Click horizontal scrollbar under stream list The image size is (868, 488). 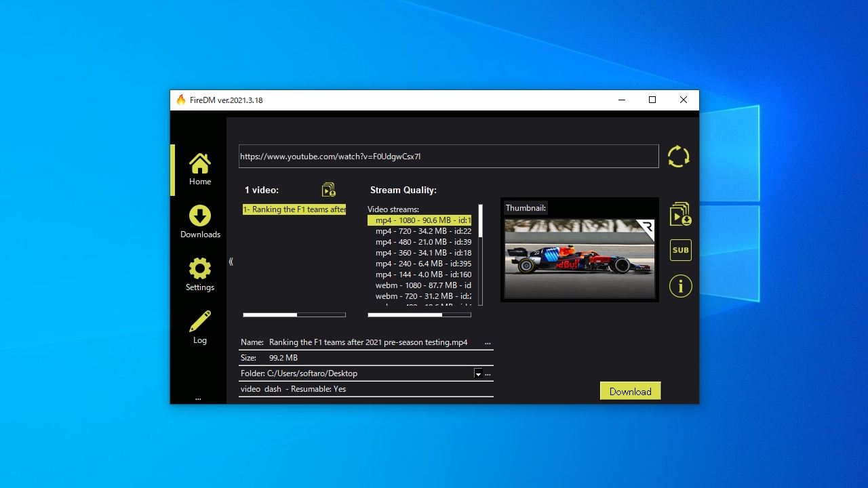tap(419, 314)
